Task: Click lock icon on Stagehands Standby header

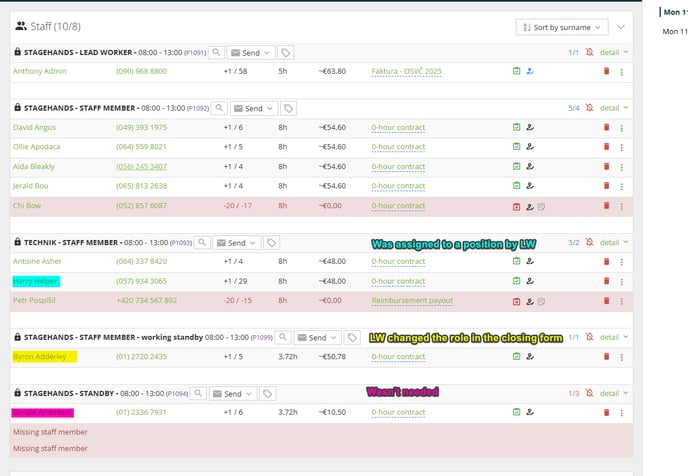Action: pyautogui.click(x=17, y=393)
